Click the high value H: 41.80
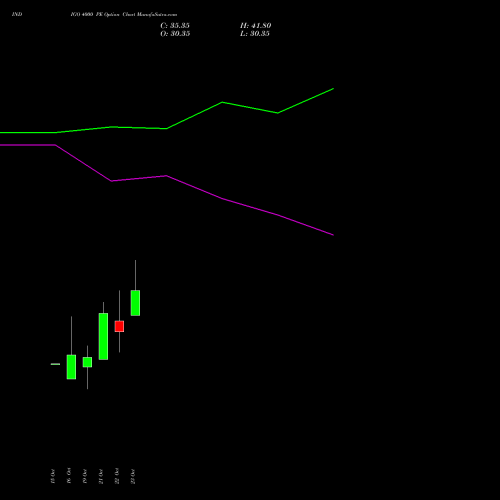 pyautogui.click(x=256, y=26)
